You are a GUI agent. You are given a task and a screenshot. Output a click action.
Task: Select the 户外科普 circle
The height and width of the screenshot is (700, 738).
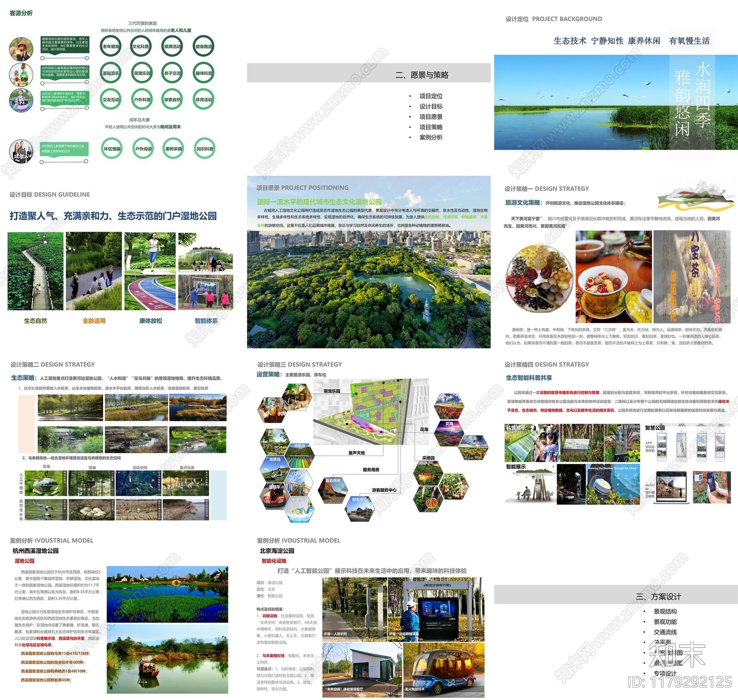(x=142, y=99)
